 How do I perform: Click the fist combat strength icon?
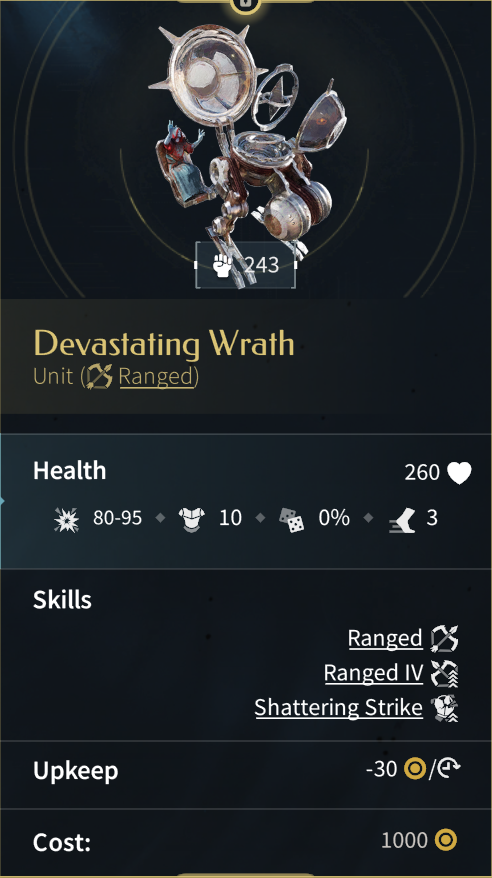222,264
